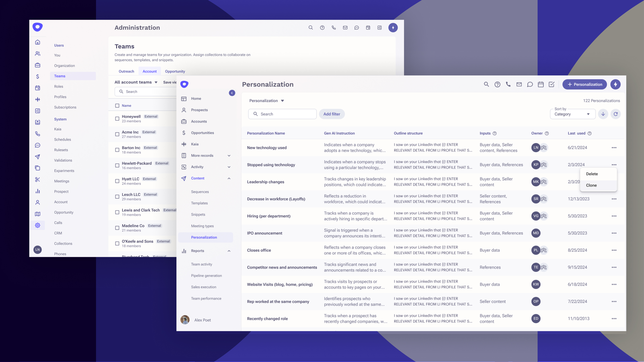Open Sequences under Content
The width and height of the screenshot is (644, 362).
pyautogui.click(x=200, y=192)
